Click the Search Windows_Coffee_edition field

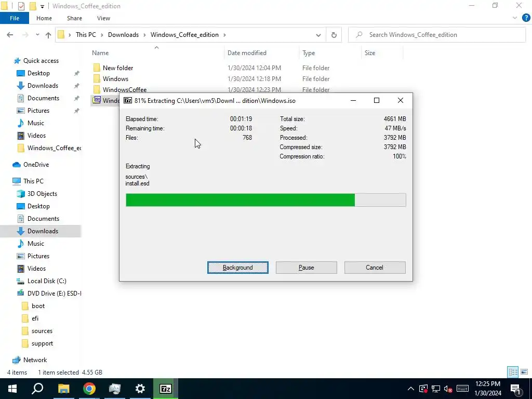(x=437, y=35)
